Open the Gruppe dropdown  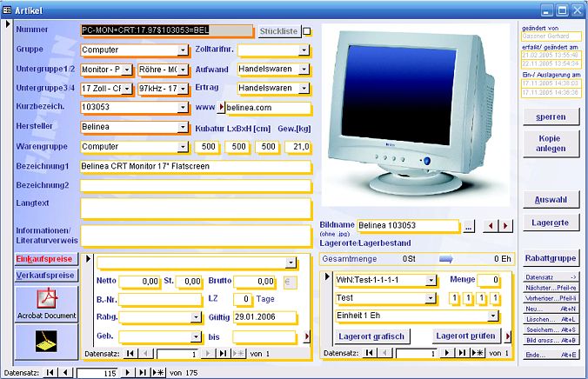[x=183, y=50]
